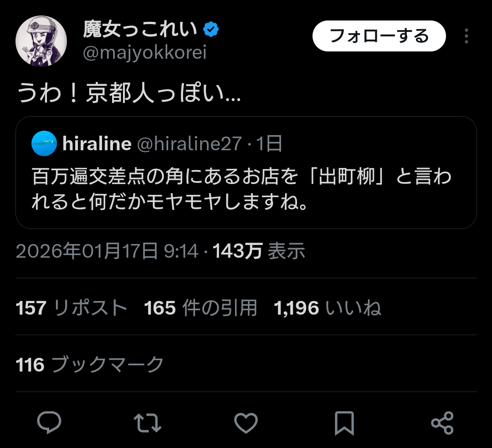492x448 pixels.
Task: View the 157 リポスト list
Action: pos(72,308)
